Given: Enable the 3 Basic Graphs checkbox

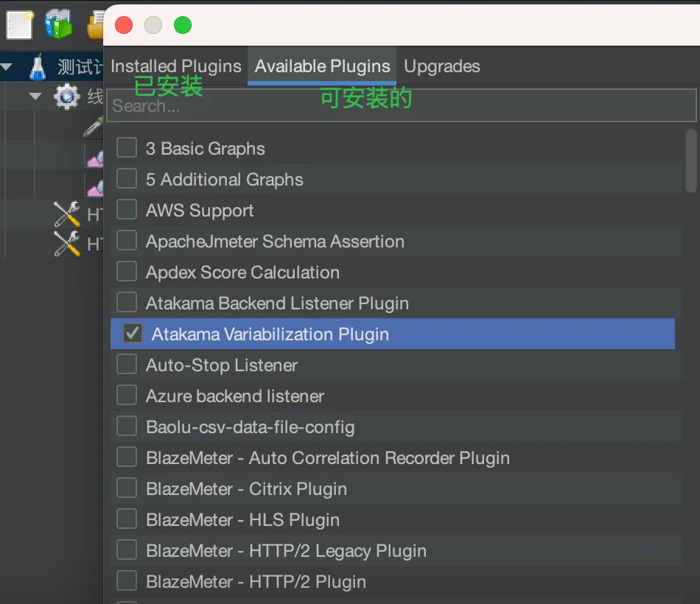Looking at the screenshot, I should point(127,148).
